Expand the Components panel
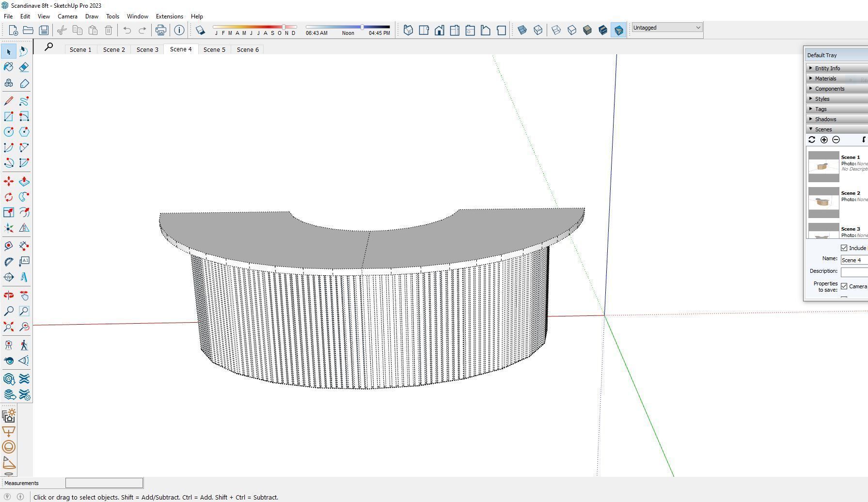 coord(837,89)
